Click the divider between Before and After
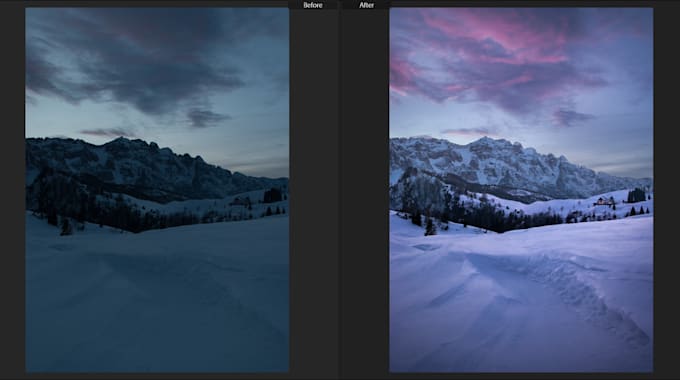The height and width of the screenshot is (380, 680). click(x=339, y=191)
